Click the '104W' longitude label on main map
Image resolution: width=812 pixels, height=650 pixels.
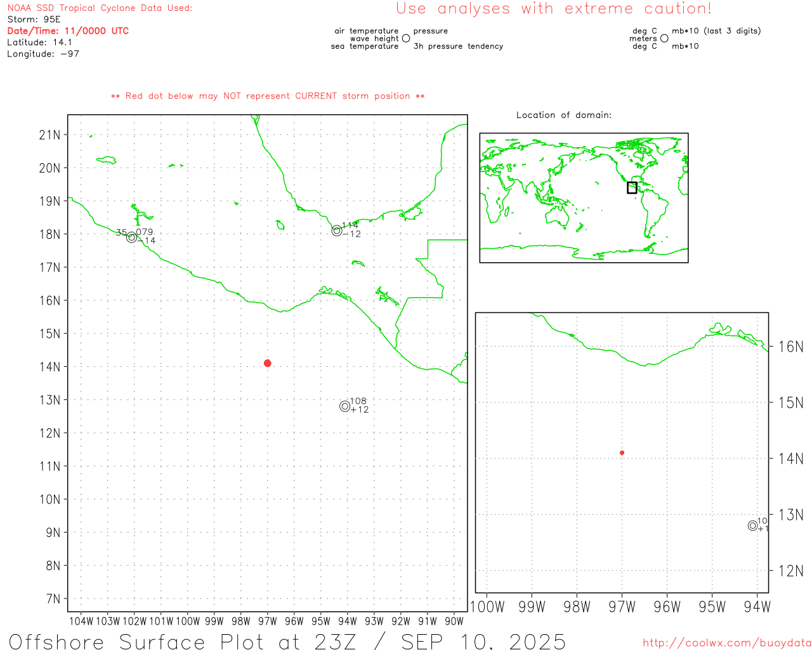[81, 621]
